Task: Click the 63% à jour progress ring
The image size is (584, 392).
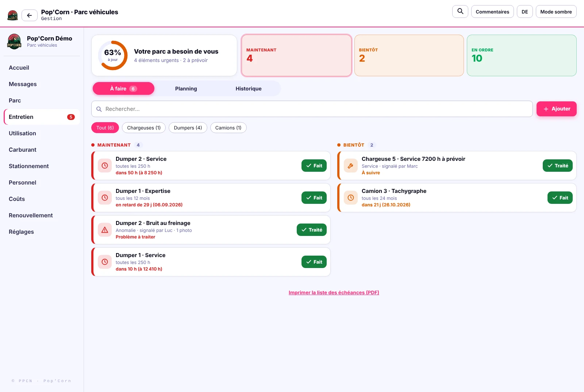Action: [x=113, y=55]
